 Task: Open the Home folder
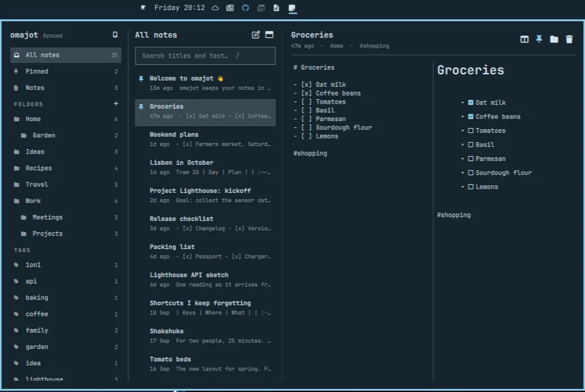click(x=66, y=119)
